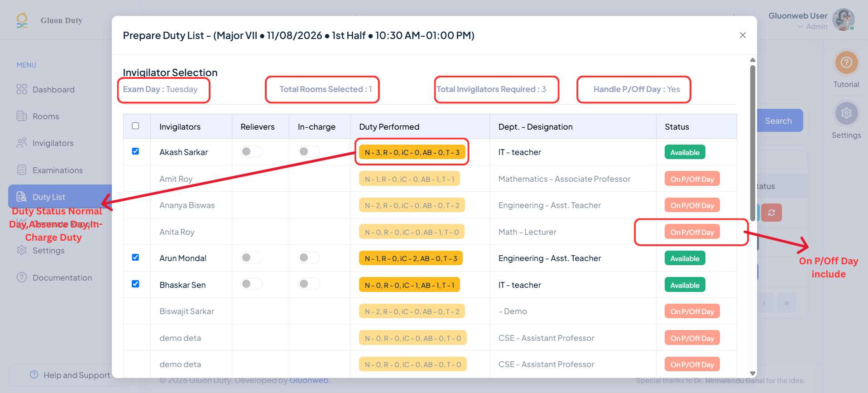The image size is (868, 393).
Task: Enable Reliever toggle for Bhaskar Sen
Action: 251,284
